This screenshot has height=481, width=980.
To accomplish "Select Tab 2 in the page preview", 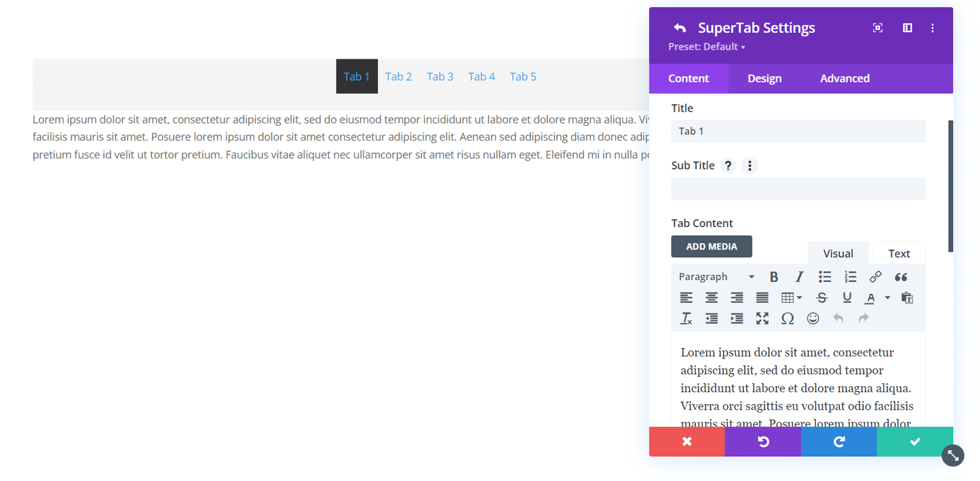I will pyautogui.click(x=399, y=76).
